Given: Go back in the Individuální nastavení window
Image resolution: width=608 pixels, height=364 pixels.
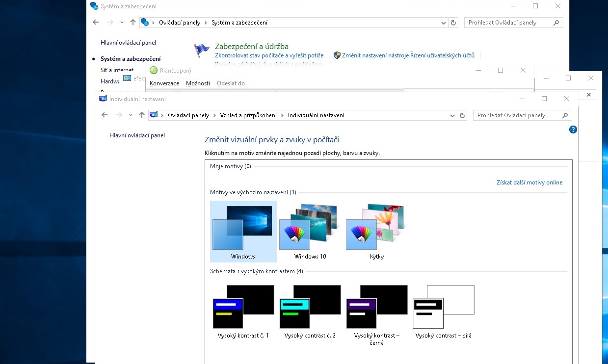Looking at the screenshot, I should click(105, 115).
